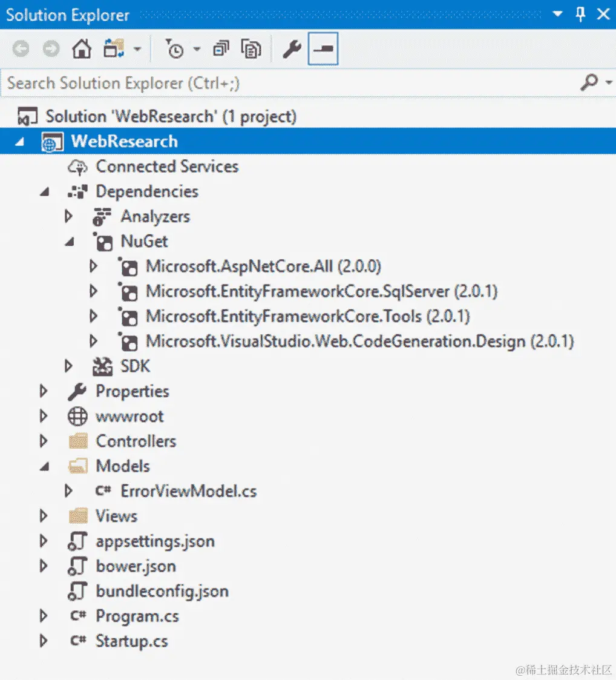Select the bower.json file
The height and width of the screenshot is (680, 616).
point(136,566)
